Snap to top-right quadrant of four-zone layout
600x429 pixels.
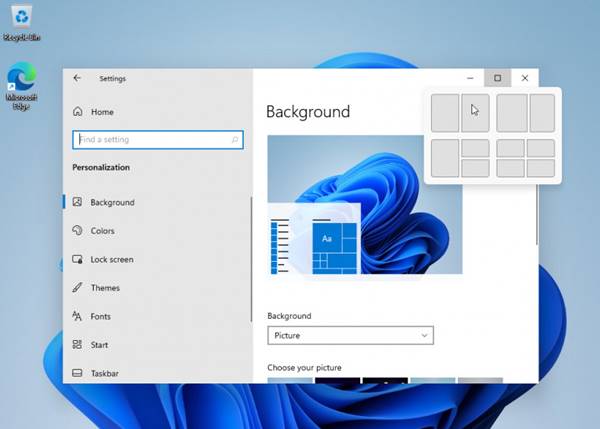[541, 148]
